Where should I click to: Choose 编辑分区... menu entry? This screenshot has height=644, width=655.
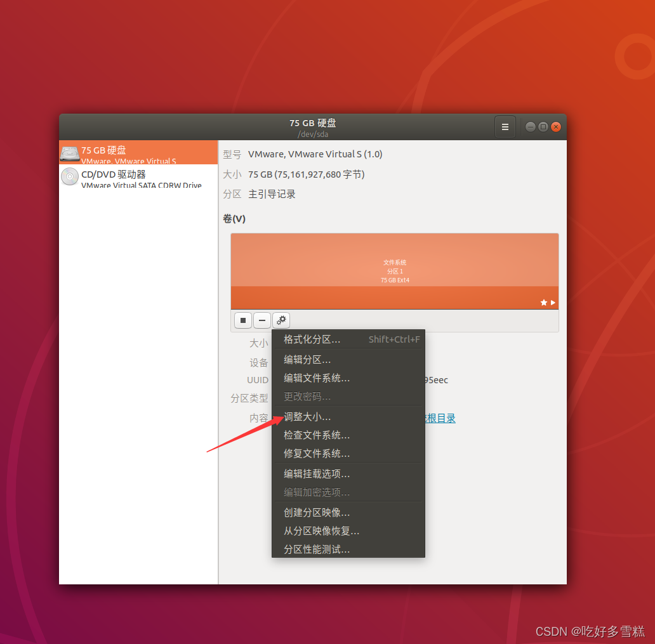coord(348,360)
